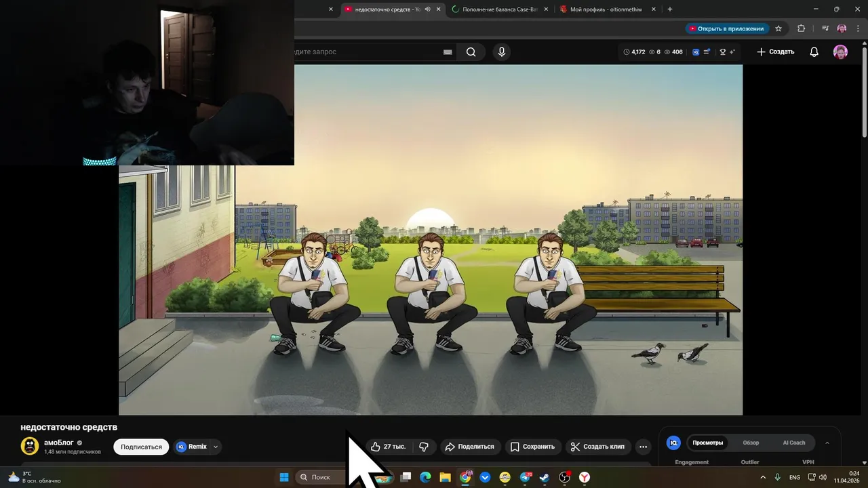Open clock showing 0:24 date
868x488 pixels.
coord(846,477)
